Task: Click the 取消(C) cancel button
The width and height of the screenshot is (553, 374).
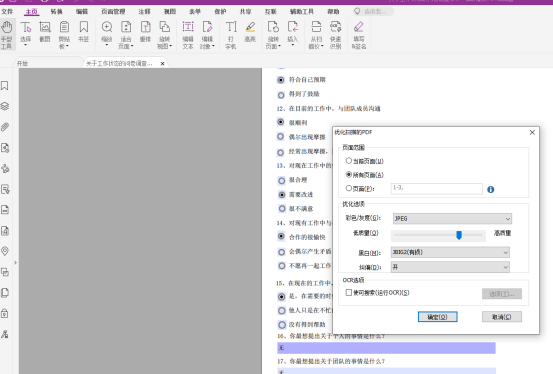Action: coord(502,317)
